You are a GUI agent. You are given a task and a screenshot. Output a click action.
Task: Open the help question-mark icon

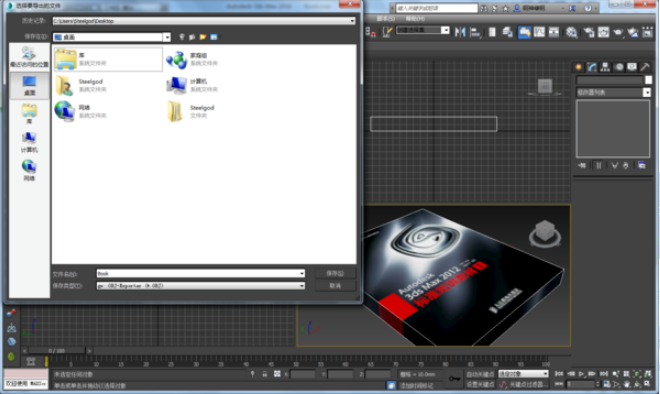588,8
